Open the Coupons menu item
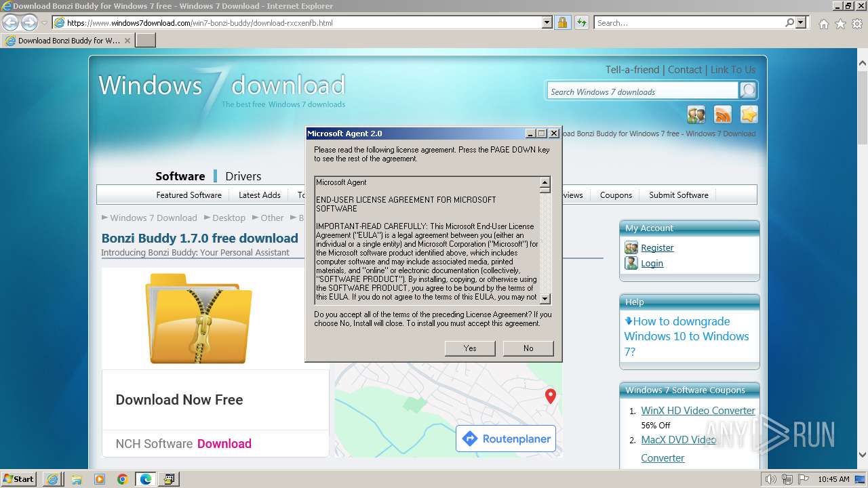Viewport: 868px width, 488px height. [x=616, y=195]
